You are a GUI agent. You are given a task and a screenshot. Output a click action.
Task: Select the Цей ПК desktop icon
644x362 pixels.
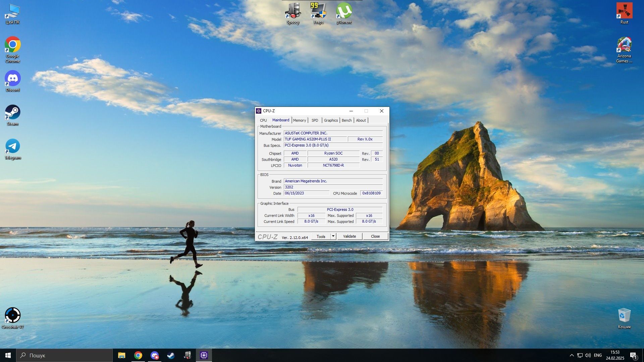(x=13, y=14)
